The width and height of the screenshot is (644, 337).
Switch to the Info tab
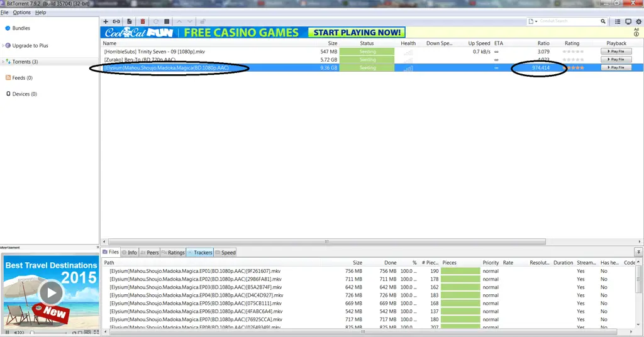[130, 253]
